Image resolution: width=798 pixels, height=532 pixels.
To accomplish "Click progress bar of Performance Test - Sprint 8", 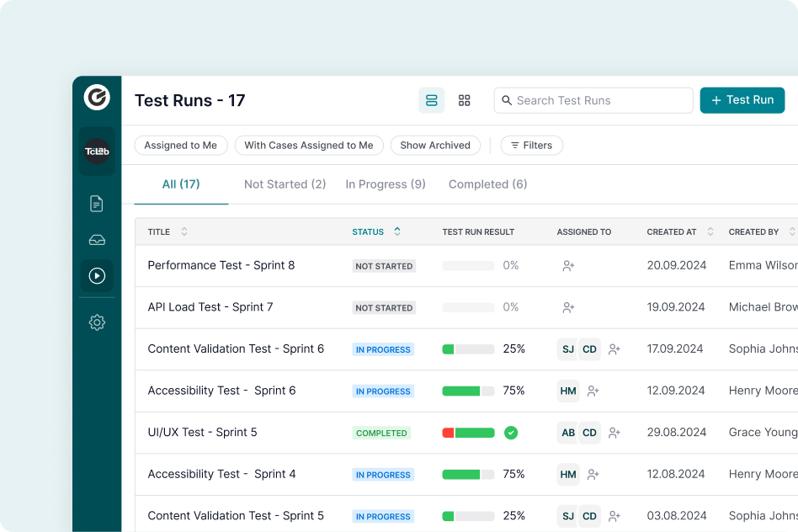I will (x=468, y=266).
